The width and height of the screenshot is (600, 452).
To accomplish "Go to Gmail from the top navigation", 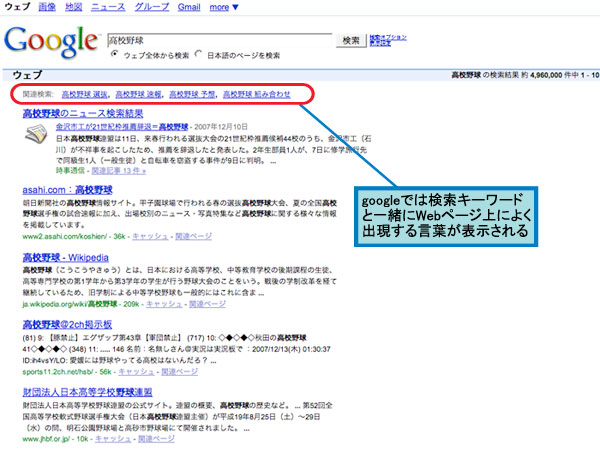I will pyautogui.click(x=189, y=7).
